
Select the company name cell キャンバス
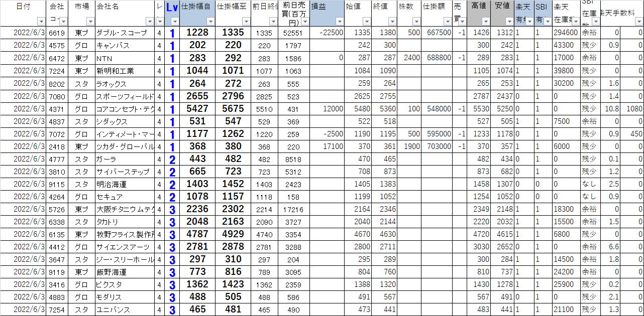pyautogui.click(x=125, y=45)
